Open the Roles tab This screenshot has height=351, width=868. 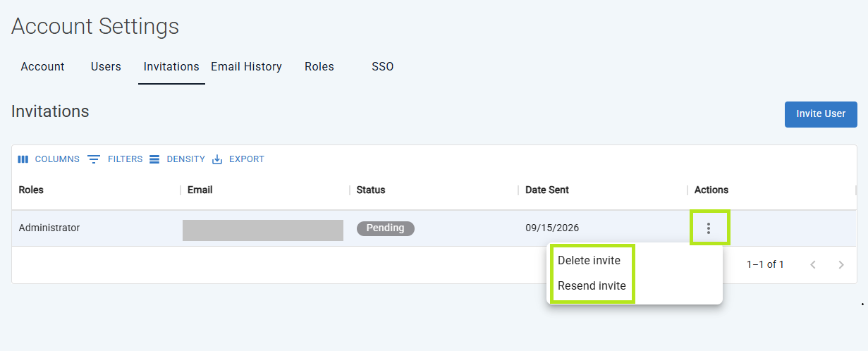click(x=319, y=67)
